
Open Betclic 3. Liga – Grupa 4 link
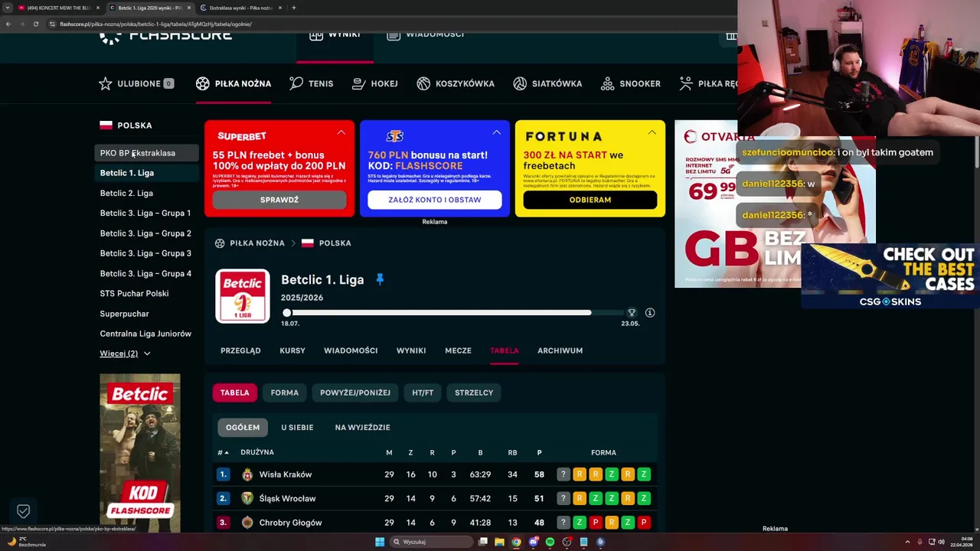coord(146,273)
